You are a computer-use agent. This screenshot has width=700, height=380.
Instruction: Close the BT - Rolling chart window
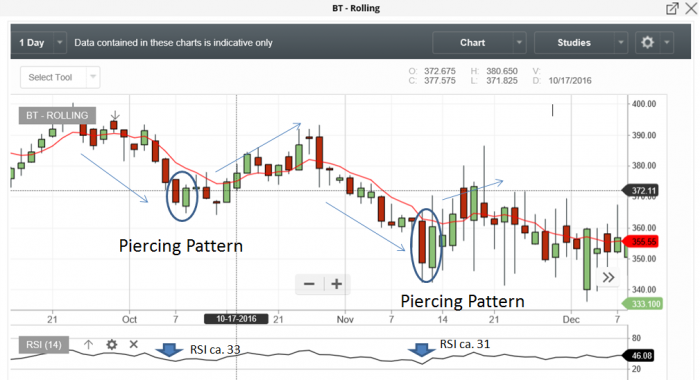691,8
